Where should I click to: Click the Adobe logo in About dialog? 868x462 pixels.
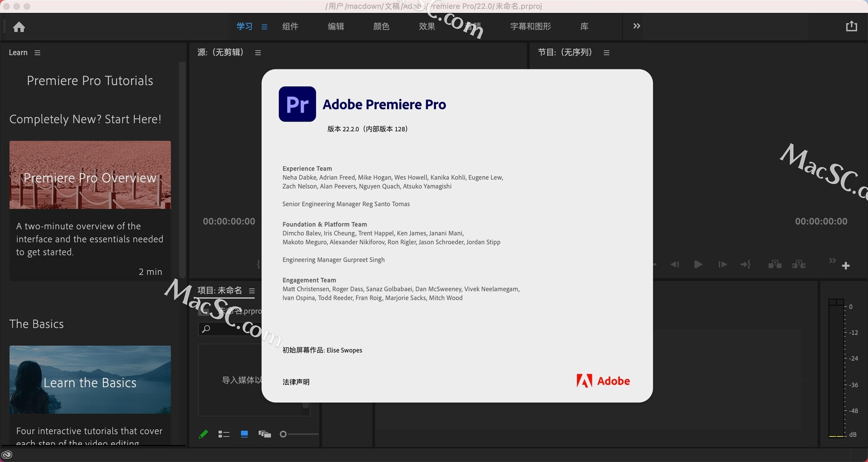pyautogui.click(x=603, y=381)
